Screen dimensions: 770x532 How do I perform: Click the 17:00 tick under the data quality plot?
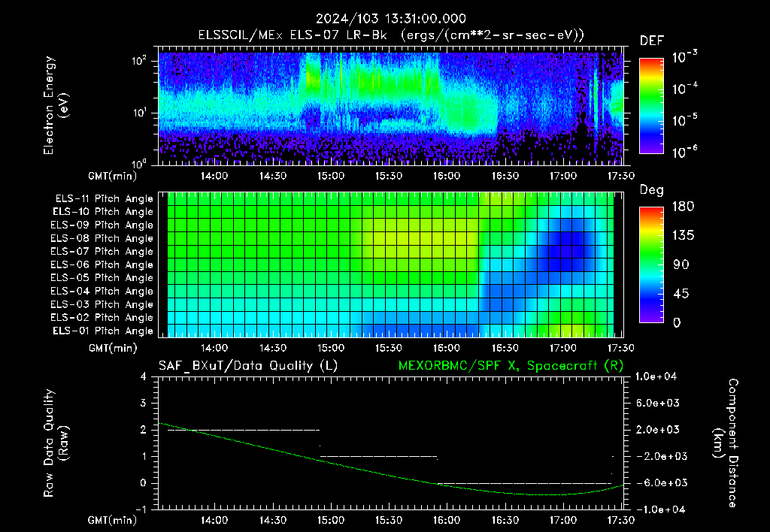click(x=562, y=520)
